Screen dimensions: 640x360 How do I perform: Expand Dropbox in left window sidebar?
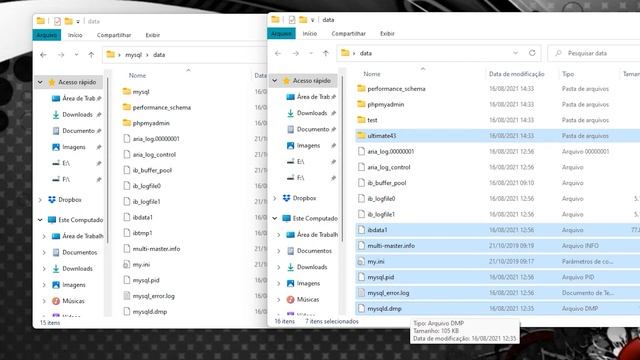click(40, 200)
